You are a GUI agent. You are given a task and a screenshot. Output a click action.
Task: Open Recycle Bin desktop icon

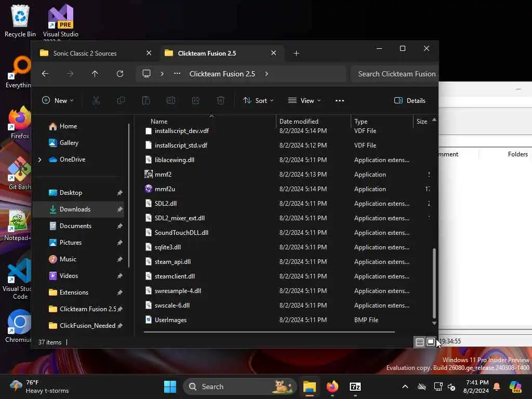(20, 20)
